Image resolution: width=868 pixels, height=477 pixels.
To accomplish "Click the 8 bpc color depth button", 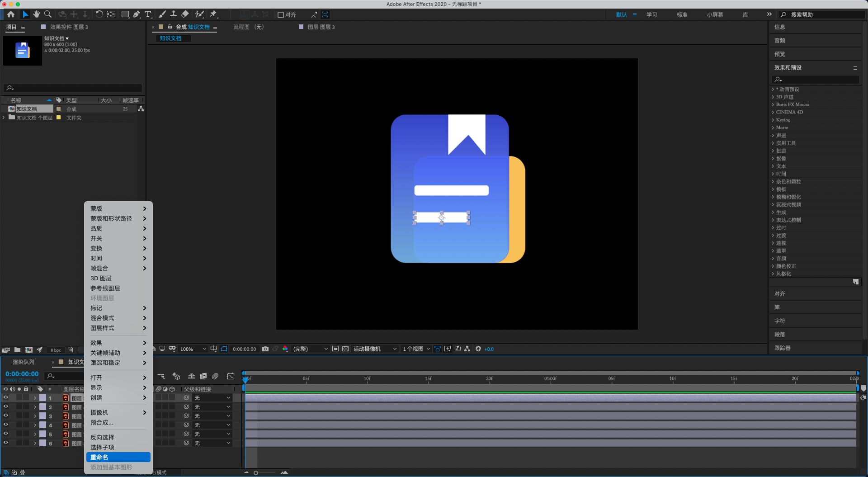I will tap(56, 350).
